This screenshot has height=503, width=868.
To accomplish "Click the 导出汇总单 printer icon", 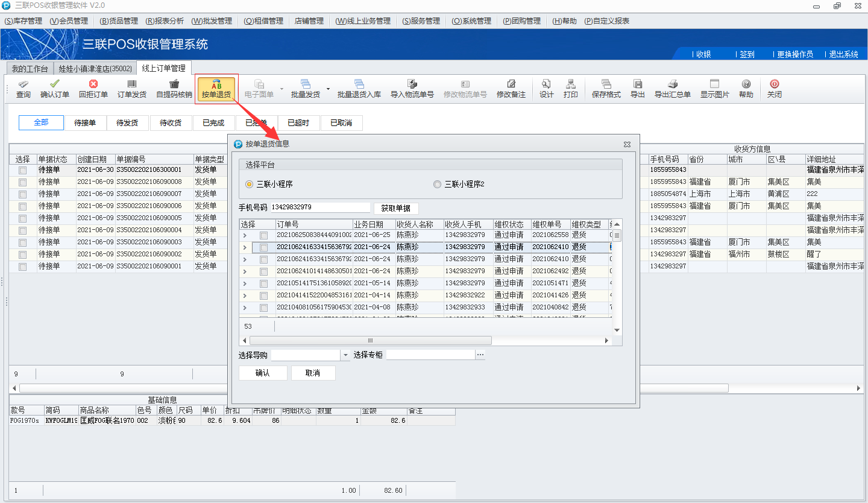I will click(x=673, y=89).
